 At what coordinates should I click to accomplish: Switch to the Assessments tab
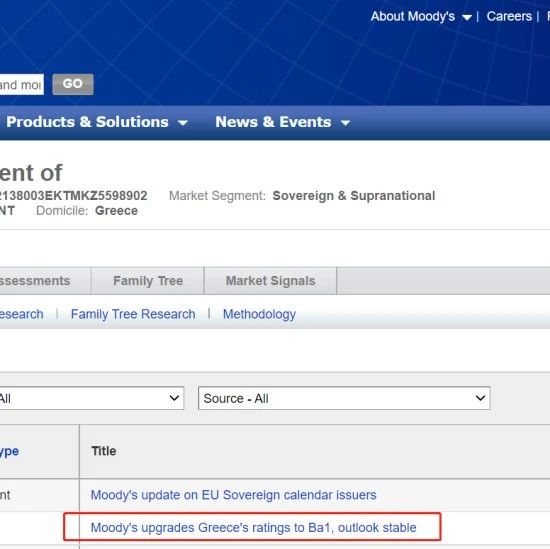[46, 281]
